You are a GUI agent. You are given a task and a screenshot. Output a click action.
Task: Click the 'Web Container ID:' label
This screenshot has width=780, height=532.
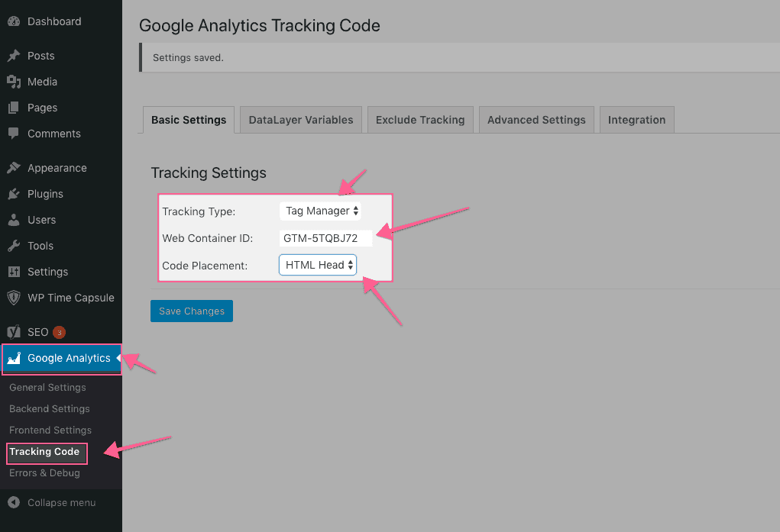pos(208,238)
